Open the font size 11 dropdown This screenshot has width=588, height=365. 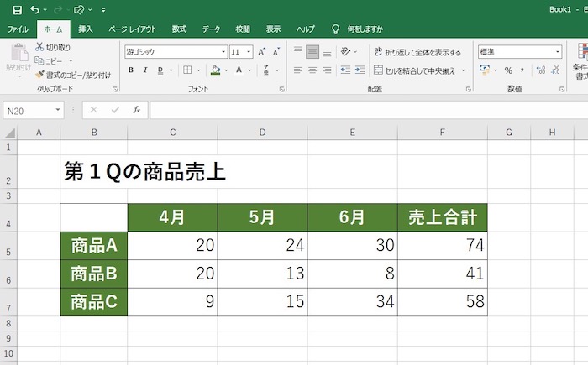pyautogui.click(x=249, y=52)
